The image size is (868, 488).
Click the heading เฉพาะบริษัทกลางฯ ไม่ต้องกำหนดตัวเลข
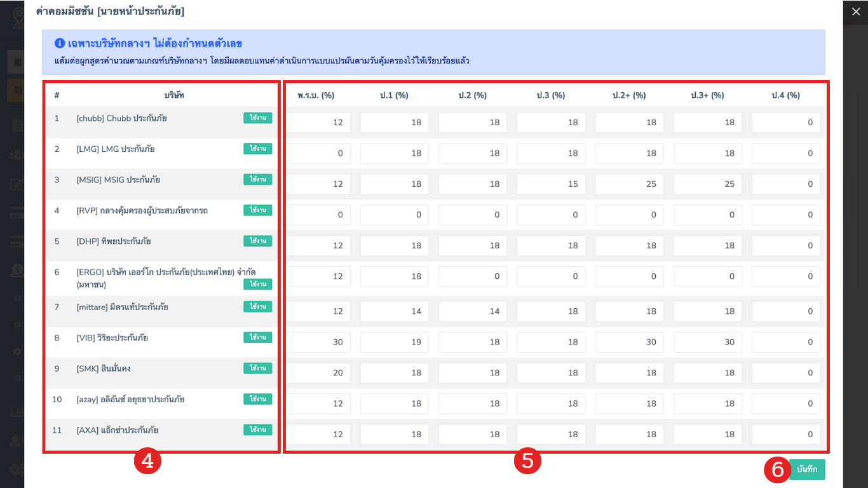156,44
